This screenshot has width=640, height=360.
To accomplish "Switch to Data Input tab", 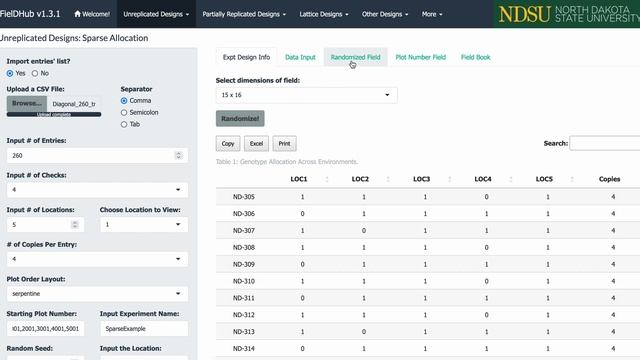I will pos(300,57).
